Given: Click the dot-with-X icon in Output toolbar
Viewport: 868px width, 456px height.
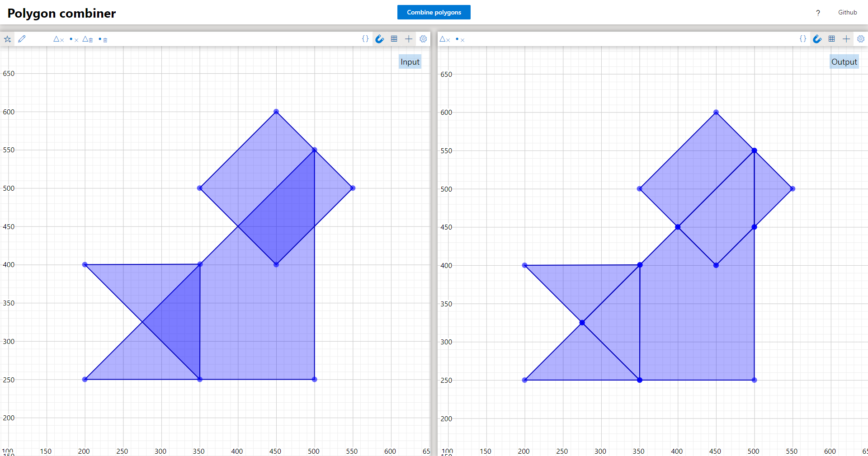Looking at the screenshot, I should point(460,39).
